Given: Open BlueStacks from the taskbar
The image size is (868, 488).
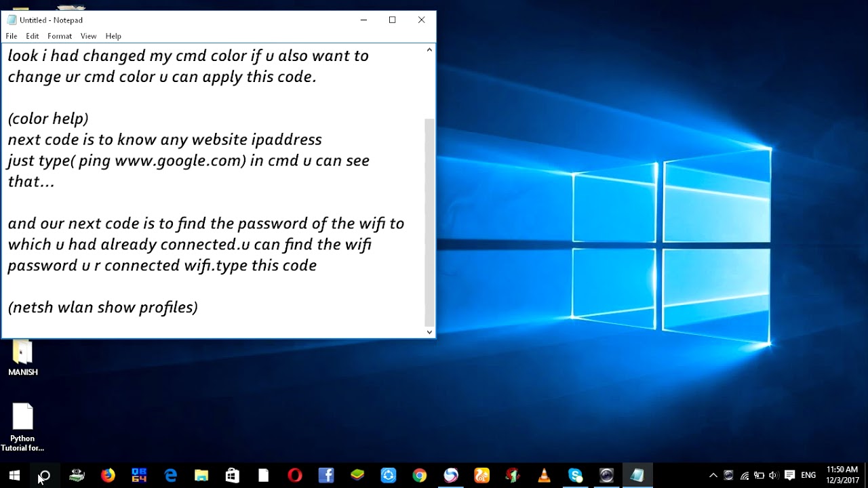Looking at the screenshot, I should [357, 475].
